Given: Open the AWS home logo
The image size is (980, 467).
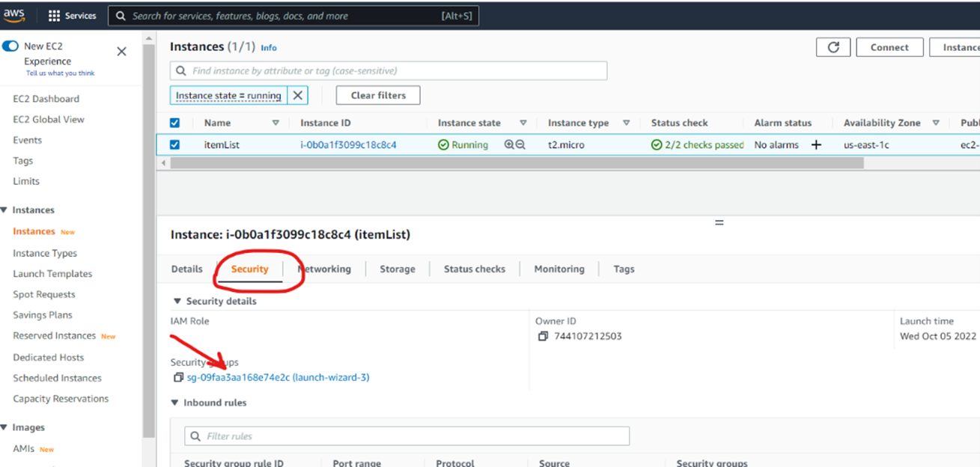Looking at the screenshot, I should pyautogui.click(x=14, y=15).
